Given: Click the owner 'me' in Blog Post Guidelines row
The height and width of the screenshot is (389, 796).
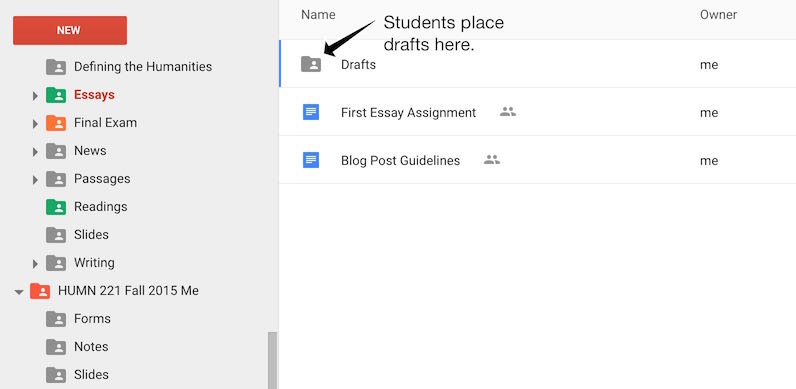Looking at the screenshot, I should (x=709, y=160).
